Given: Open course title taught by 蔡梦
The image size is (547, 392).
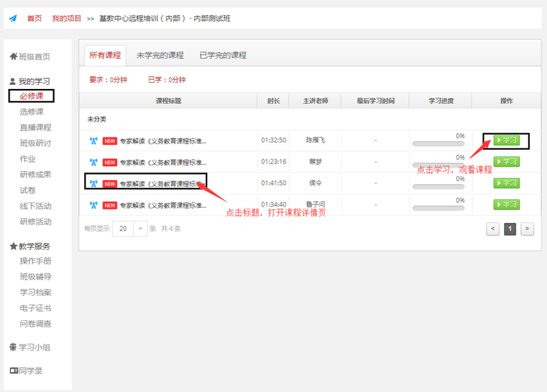Looking at the screenshot, I should tap(163, 162).
